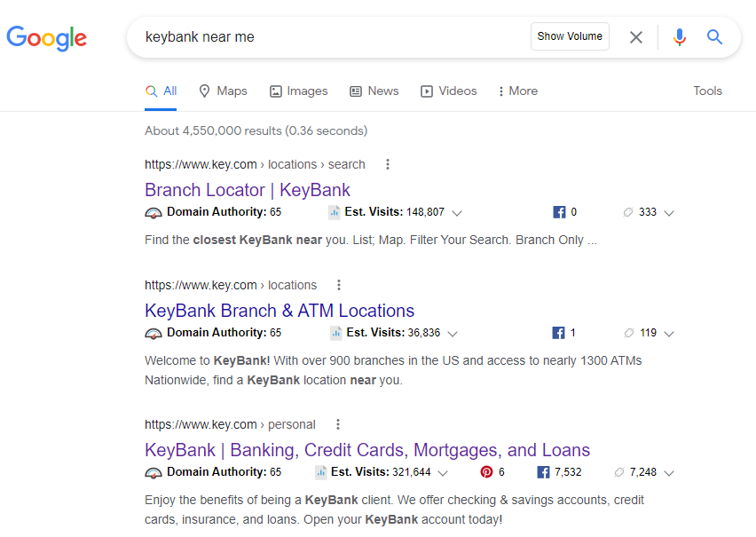
Task: Switch to the Maps tab
Action: tap(223, 91)
